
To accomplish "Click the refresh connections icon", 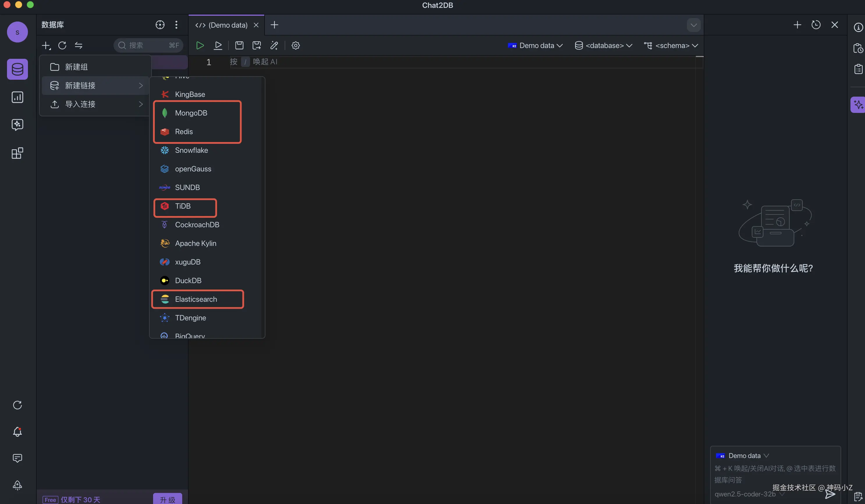I will (62, 45).
